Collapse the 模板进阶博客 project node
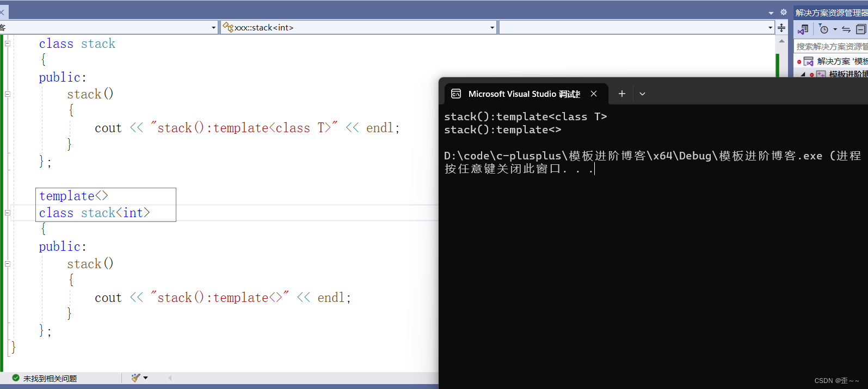Image resolution: width=868 pixels, height=389 pixels. [x=803, y=75]
